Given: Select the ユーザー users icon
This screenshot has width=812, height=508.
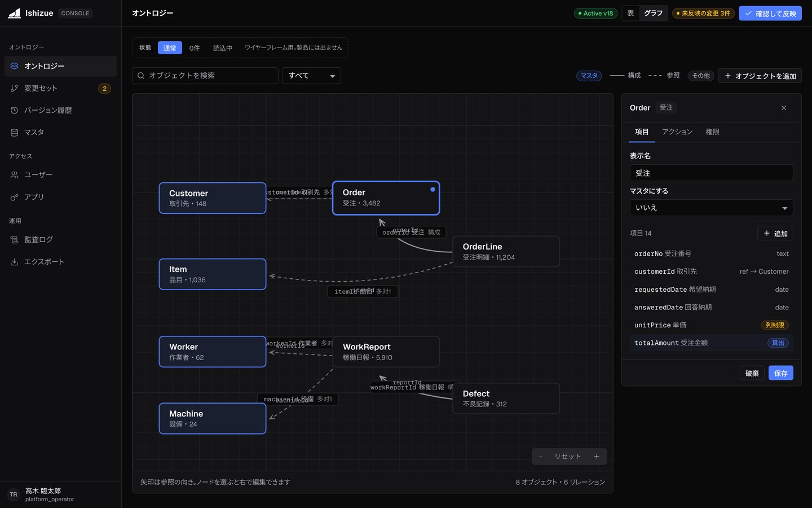Looking at the screenshot, I should pos(14,175).
